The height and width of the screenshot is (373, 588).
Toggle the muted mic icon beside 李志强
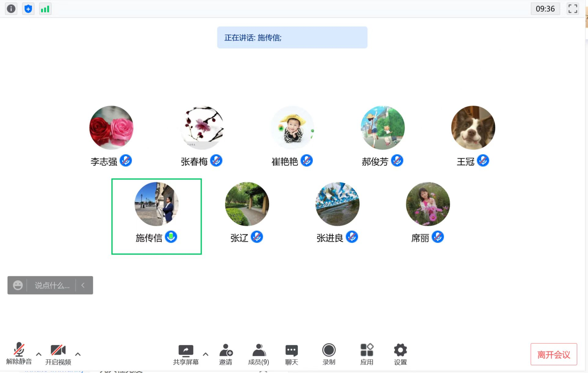coord(126,161)
